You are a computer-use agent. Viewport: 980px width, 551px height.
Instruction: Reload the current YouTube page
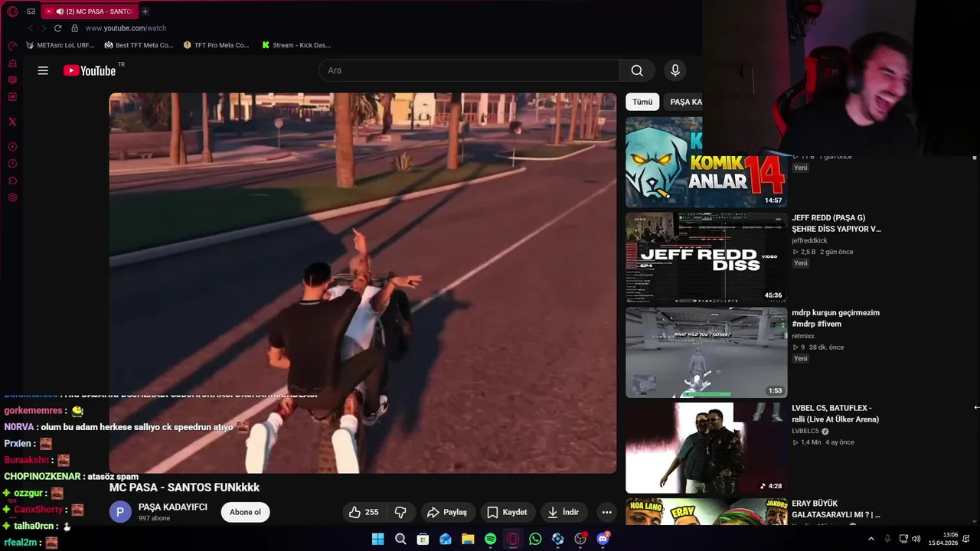(x=57, y=28)
